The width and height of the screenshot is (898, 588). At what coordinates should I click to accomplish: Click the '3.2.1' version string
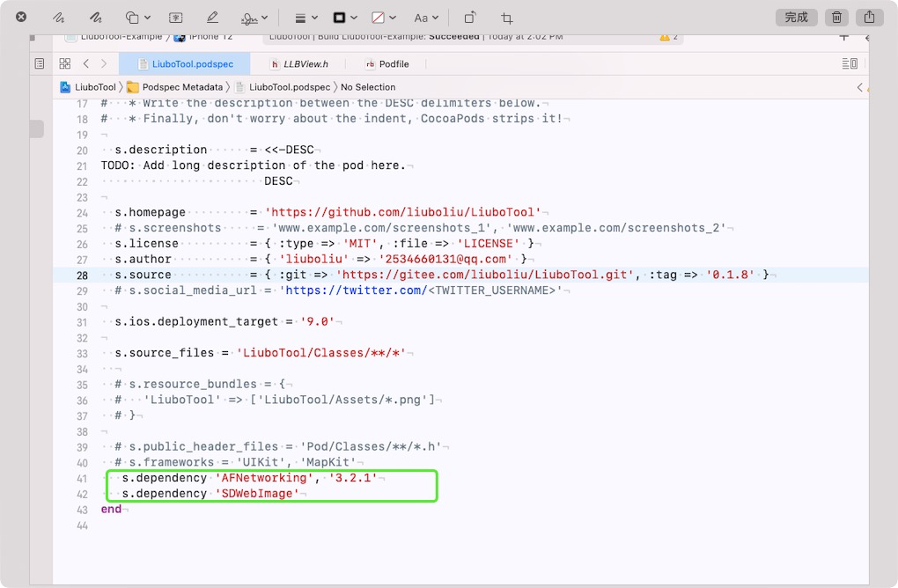coord(353,478)
